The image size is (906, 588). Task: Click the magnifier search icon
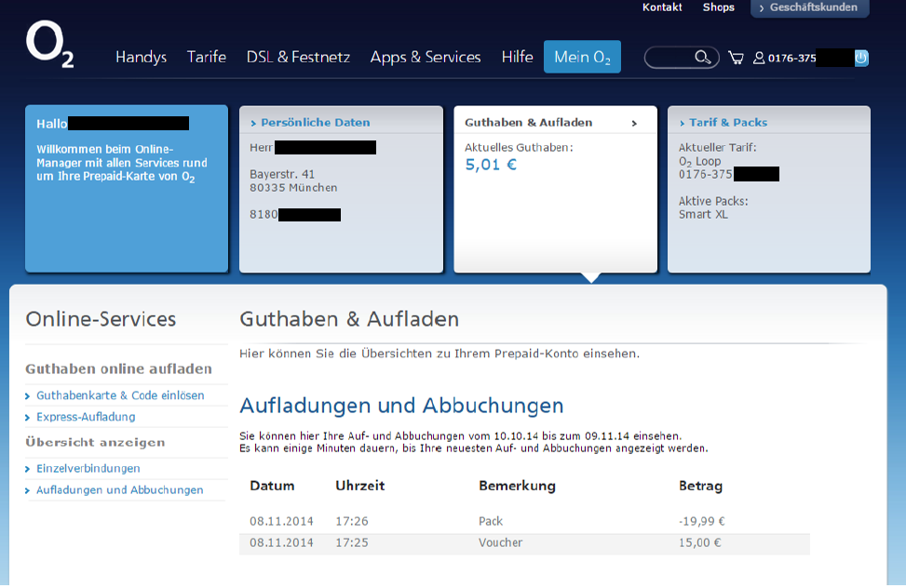703,57
